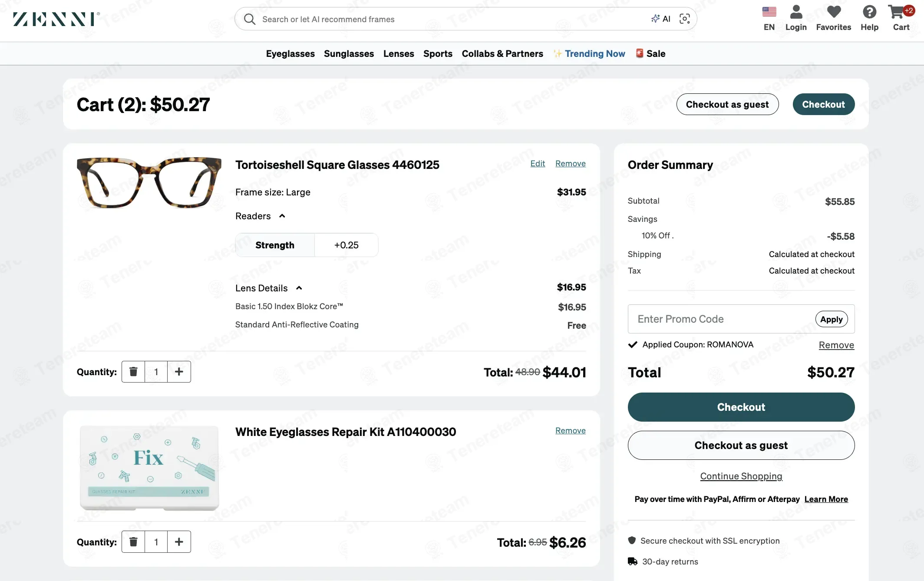Click Continue Shopping link
This screenshot has width=924, height=581.
point(741,476)
